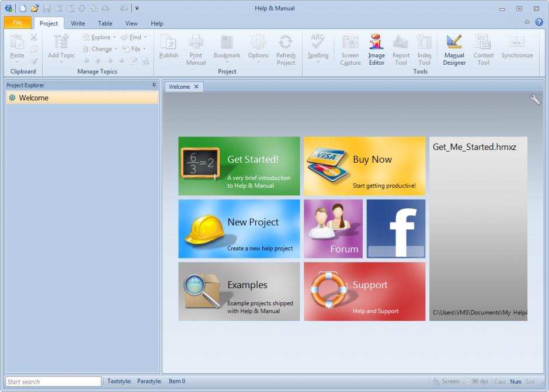Click the Num indicator in status bar

[x=515, y=382]
